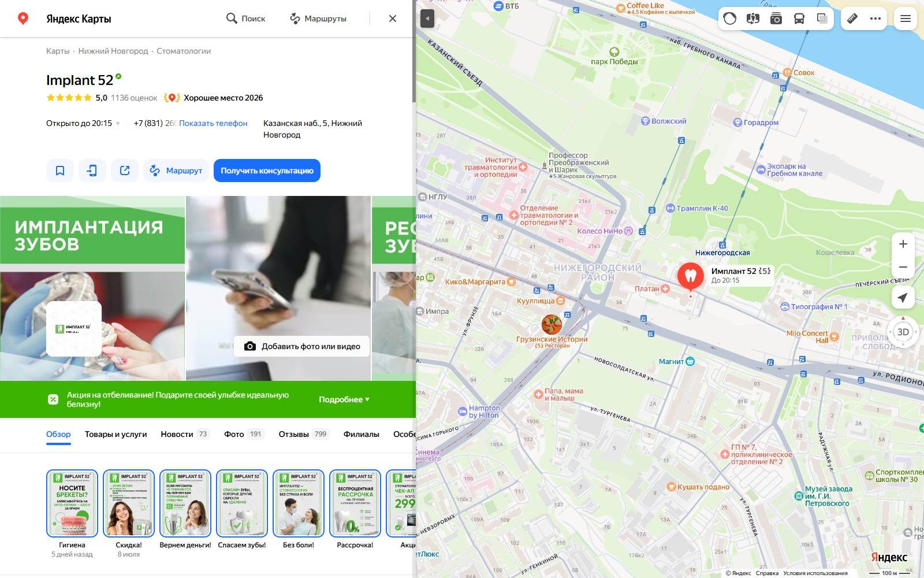The image size is (924, 578).
Task: Click Добавить фото или видео button
Action: [x=301, y=346]
